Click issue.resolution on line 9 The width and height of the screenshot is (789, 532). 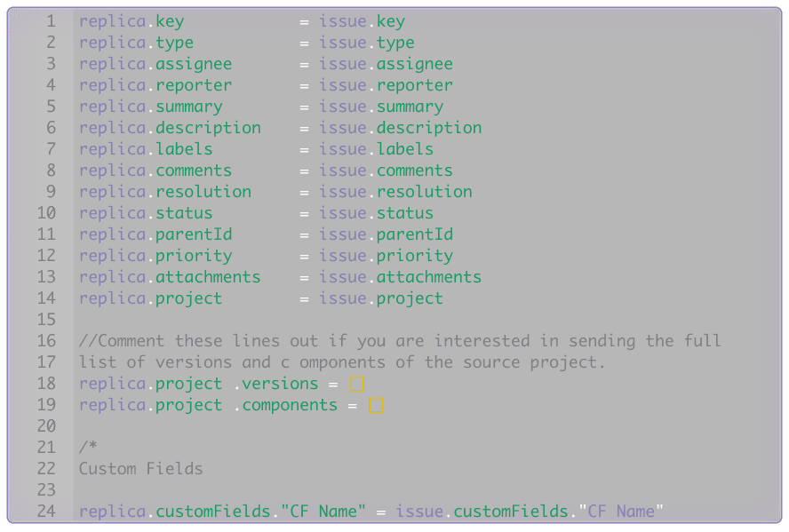(x=395, y=192)
